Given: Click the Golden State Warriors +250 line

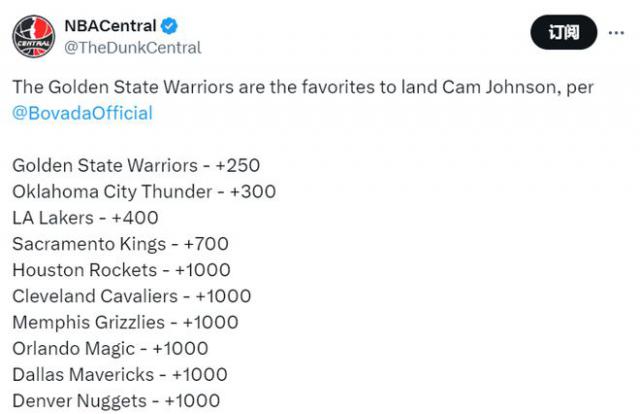Looking at the screenshot, I should (136, 165).
